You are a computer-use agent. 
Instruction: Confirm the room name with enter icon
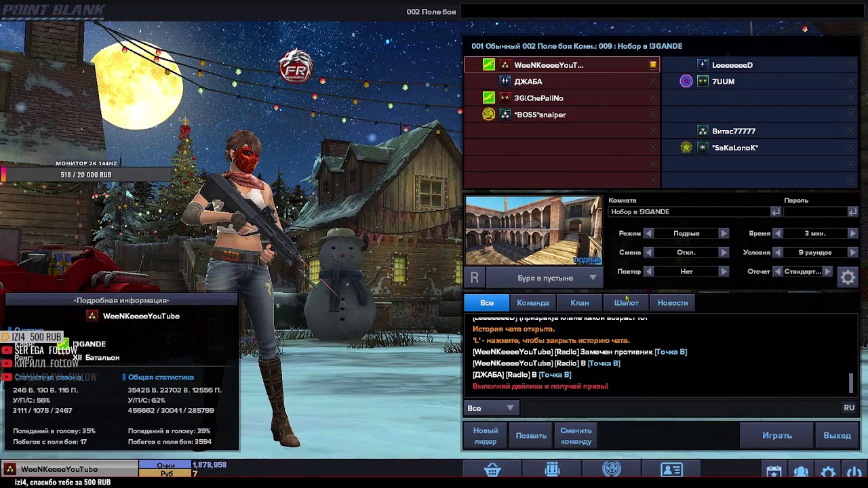click(x=775, y=211)
